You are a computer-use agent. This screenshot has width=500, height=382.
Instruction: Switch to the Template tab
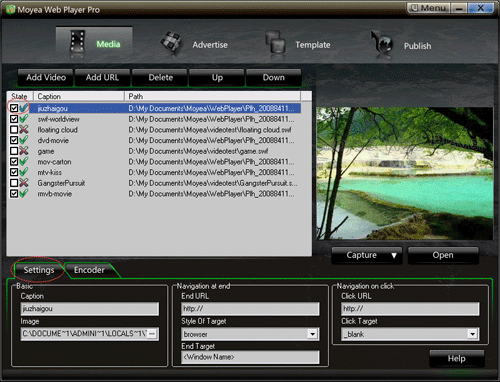pos(298,44)
